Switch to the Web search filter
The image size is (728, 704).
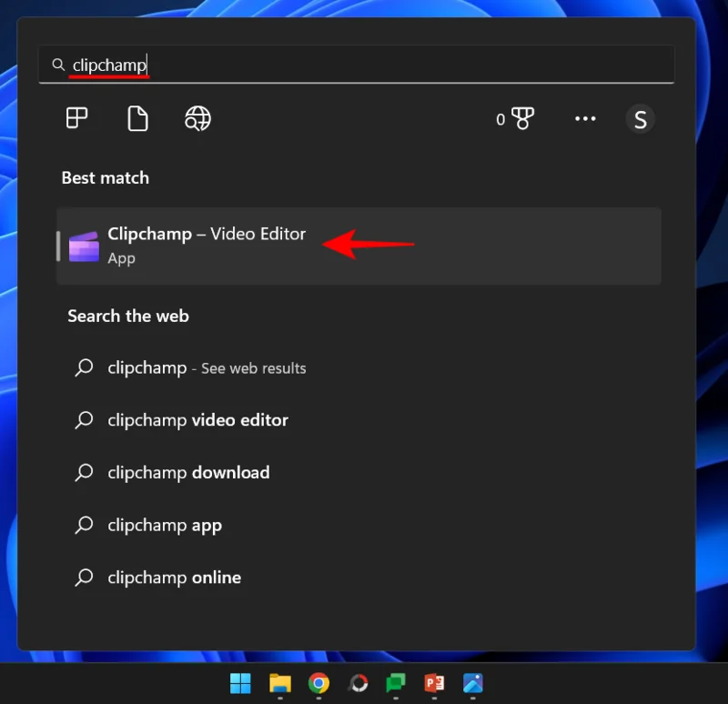197,118
